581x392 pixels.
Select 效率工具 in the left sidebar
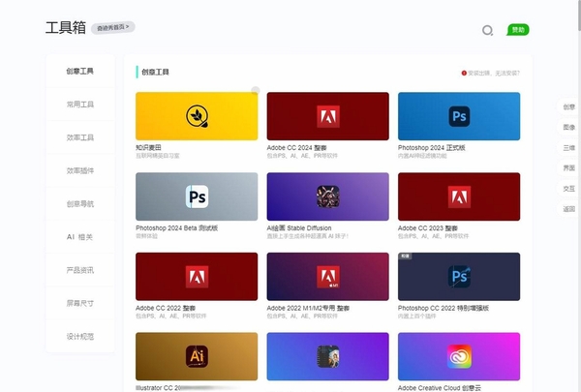pyautogui.click(x=80, y=137)
